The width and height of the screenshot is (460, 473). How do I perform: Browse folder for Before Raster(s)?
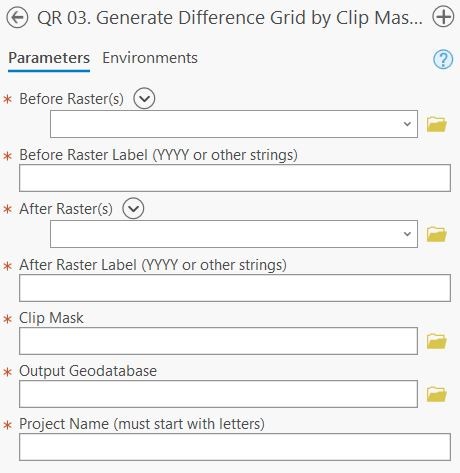(x=437, y=124)
